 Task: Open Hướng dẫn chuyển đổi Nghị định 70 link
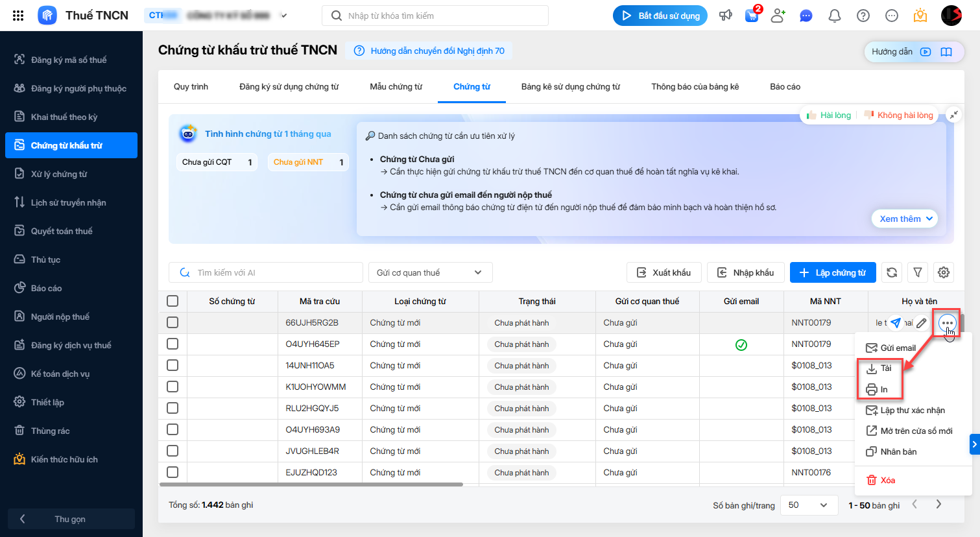[x=437, y=51]
